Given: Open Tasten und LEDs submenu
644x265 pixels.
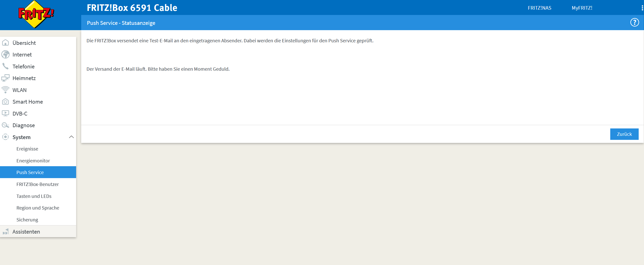Looking at the screenshot, I should click(x=38, y=196).
